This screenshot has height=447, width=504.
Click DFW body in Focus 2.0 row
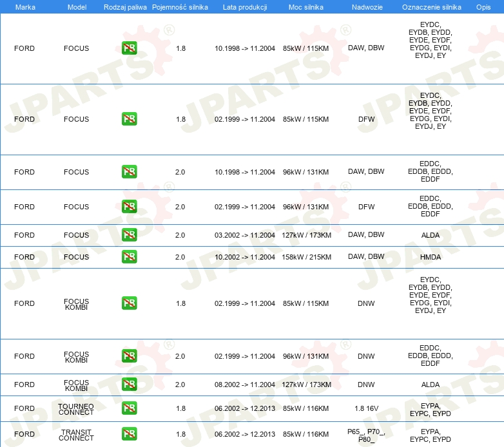367,207
